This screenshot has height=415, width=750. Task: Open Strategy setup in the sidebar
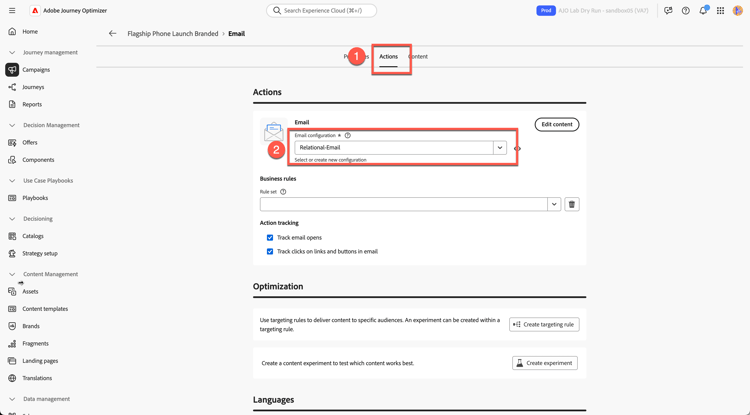point(40,253)
